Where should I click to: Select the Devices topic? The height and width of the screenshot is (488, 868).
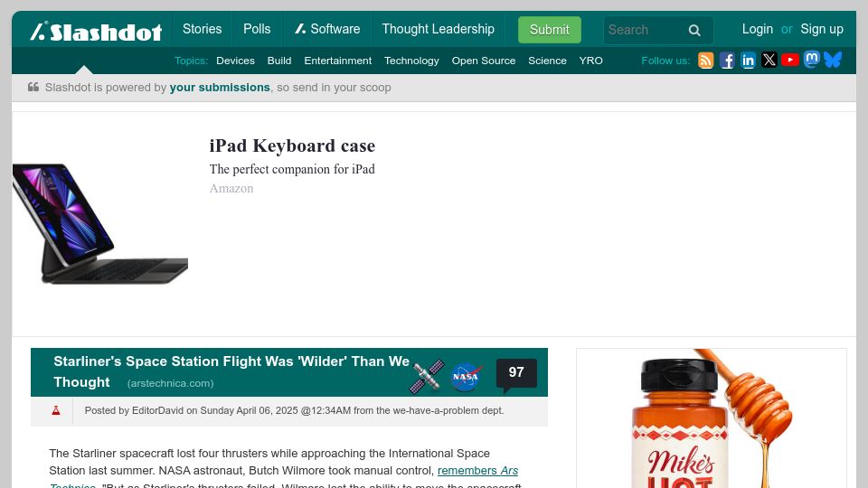pos(235,61)
